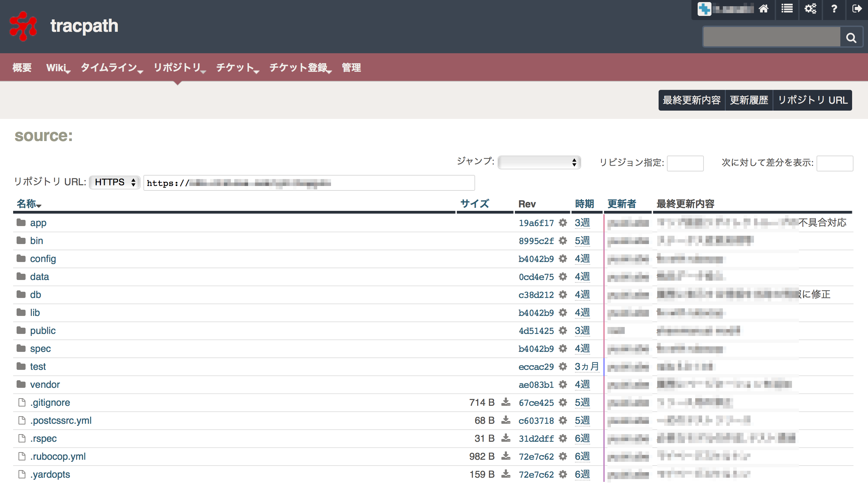This screenshot has height=486, width=868.
Task: Open the revision gear icon beside 19a6f17
Action: click(x=562, y=223)
